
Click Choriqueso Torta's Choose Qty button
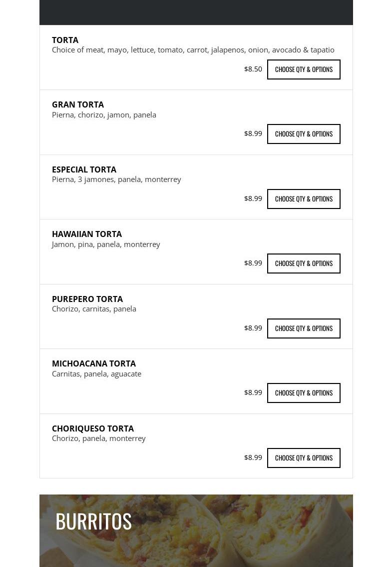[x=304, y=458]
